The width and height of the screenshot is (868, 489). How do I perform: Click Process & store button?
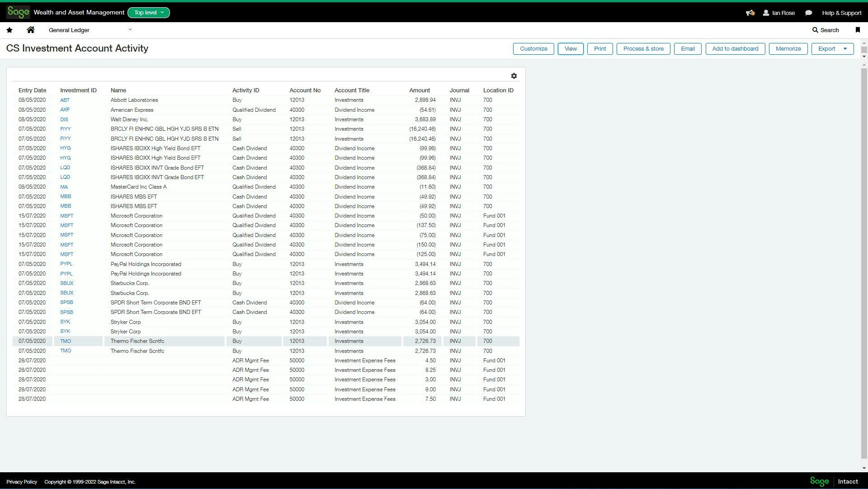[x=643, y=49]
